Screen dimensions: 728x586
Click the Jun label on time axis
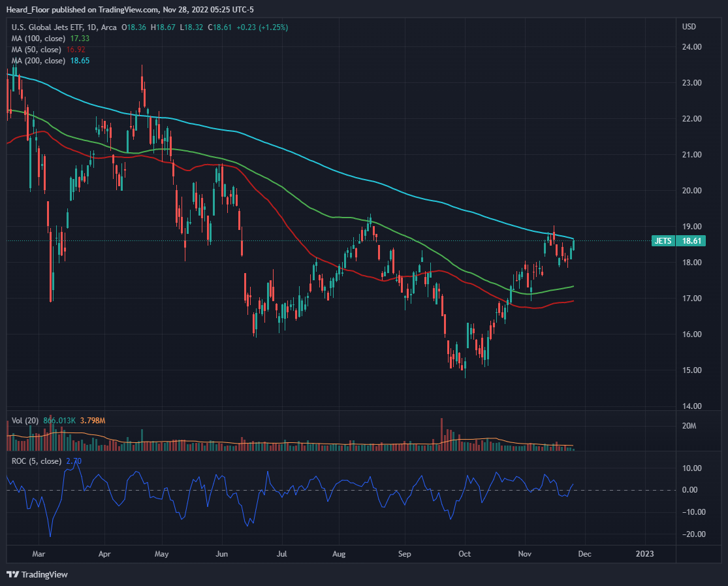(221, 554)
